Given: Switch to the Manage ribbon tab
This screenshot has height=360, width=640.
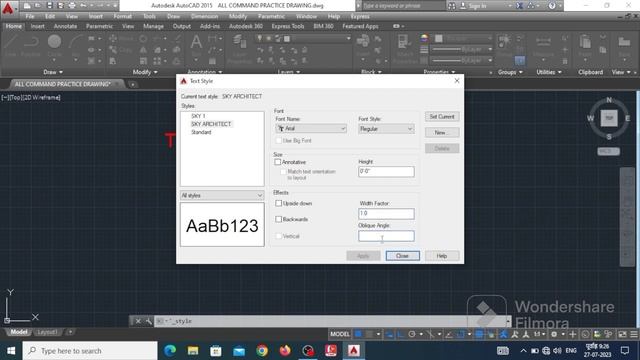Looking at the screenshot, I should tap(153, 26).
